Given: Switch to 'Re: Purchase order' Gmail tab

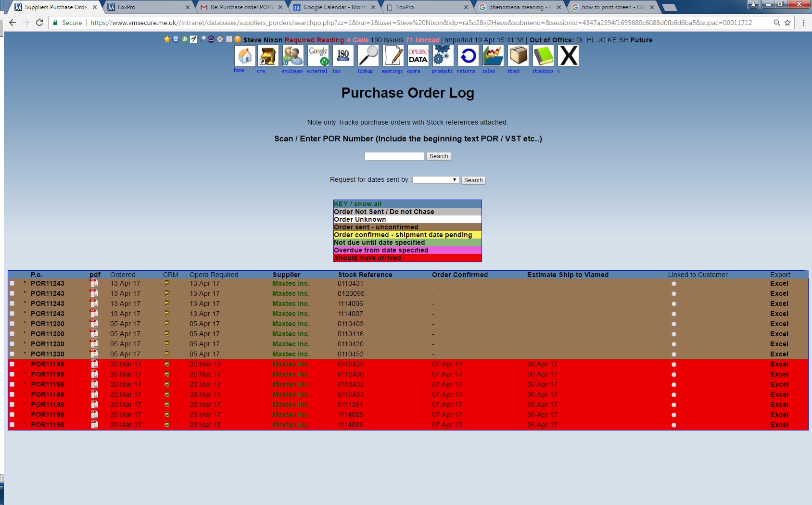Looking at the screenshot, I should click(241, 7).
